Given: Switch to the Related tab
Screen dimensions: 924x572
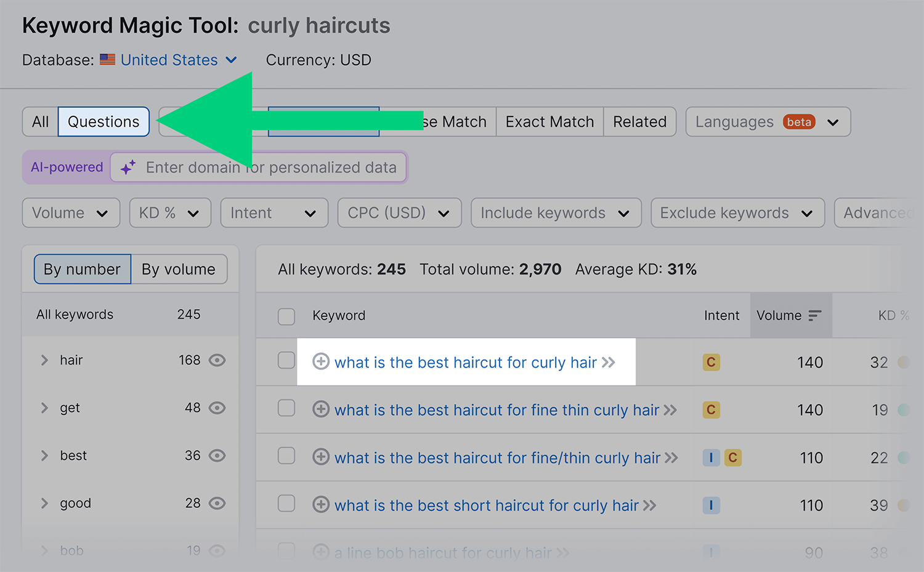Looking at the screenshot, I should click(639, 122).
